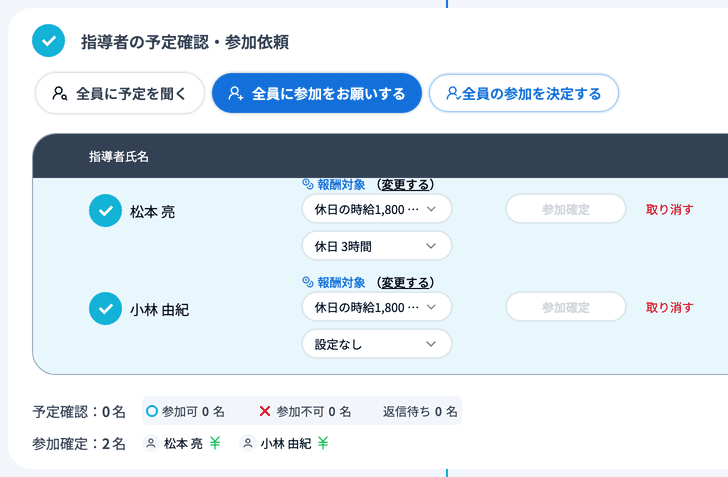Click 取り消す for 松本 亮
Screen dimensions: 728x477
(669, 209)
